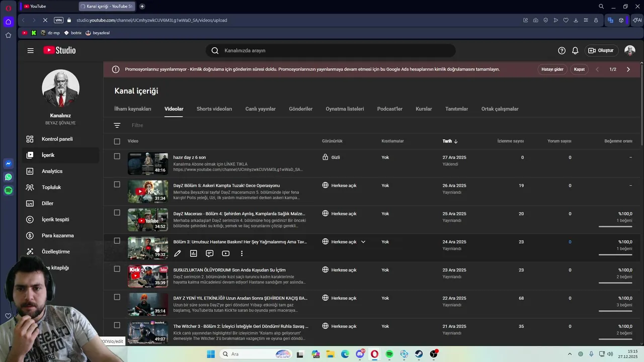This screenshot has height=362, width=644.
Task: Click the YouTube browser tab
Action: click(48, 6)
